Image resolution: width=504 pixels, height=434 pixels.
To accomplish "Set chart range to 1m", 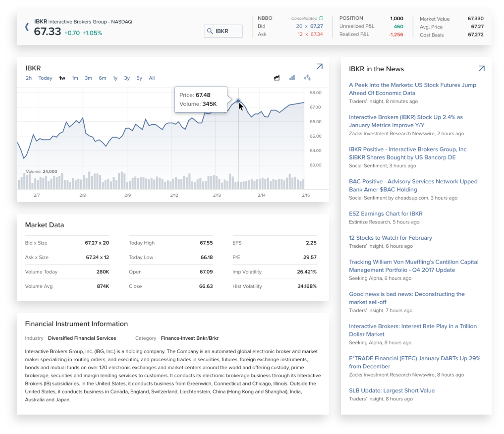I will tap(75, 78).
